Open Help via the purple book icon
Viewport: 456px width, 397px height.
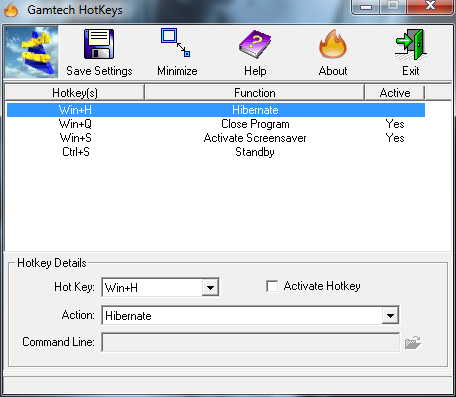pyautogui.click(x=255, y=45)
